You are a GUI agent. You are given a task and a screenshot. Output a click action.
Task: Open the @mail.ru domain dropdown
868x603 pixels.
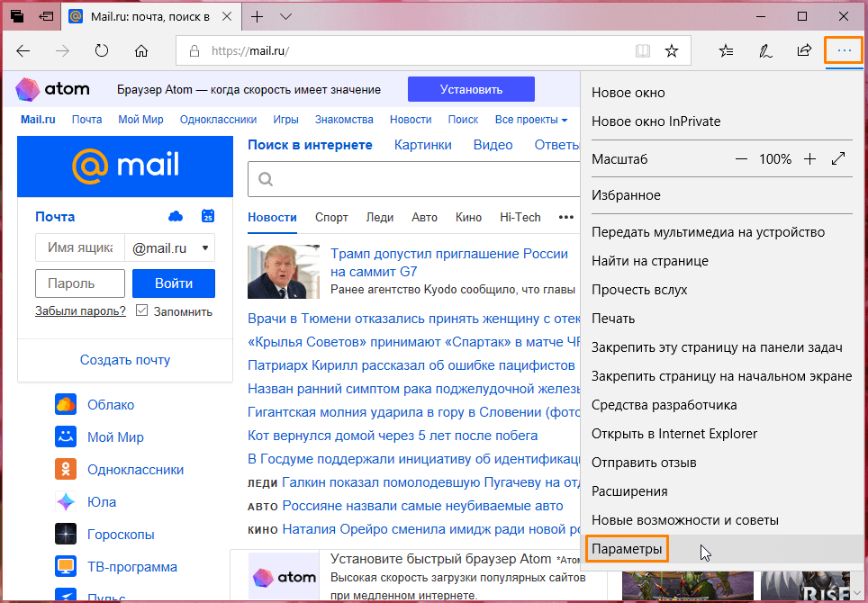pos(170,247)
